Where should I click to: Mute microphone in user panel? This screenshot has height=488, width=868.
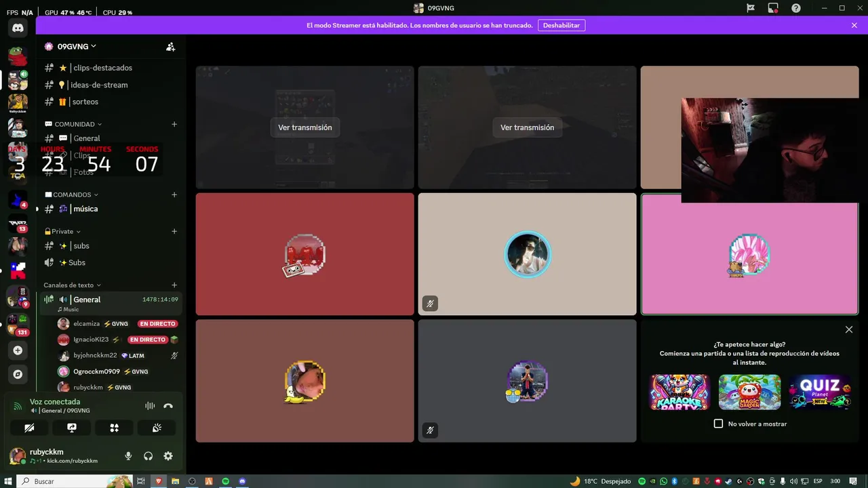128,456
